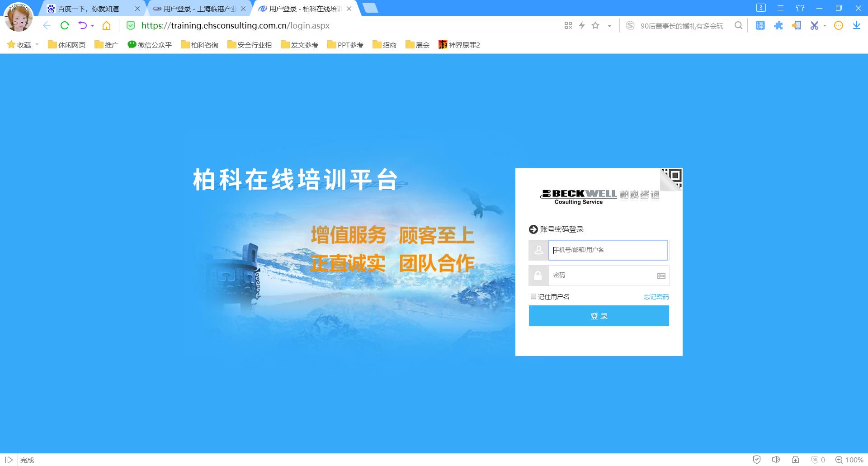
Task: Open the 柏科咨询 bookmark folder
Action: [199, 45]
